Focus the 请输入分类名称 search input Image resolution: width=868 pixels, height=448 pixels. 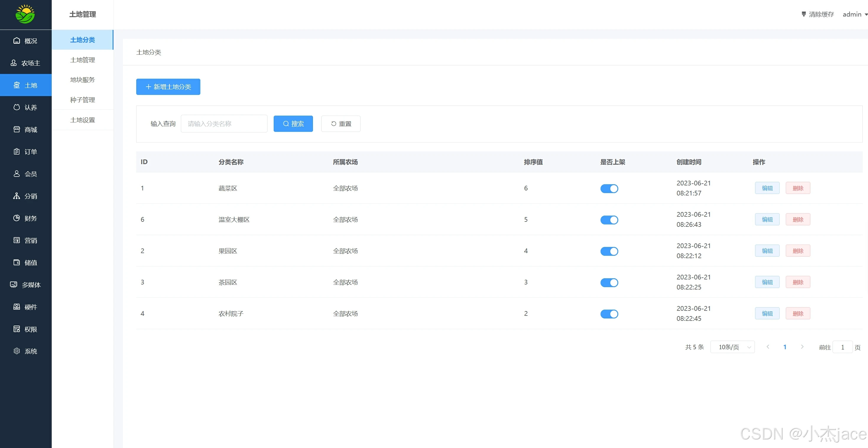pos(224,124)
